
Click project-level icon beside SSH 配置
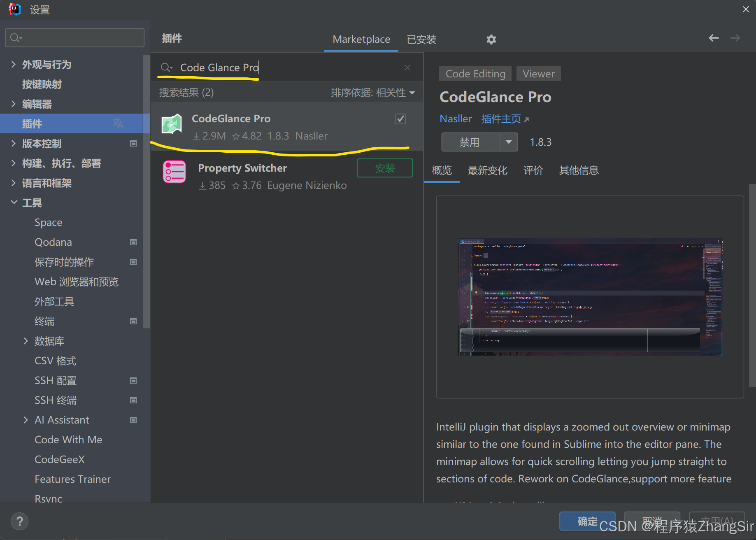pos(133,381)
